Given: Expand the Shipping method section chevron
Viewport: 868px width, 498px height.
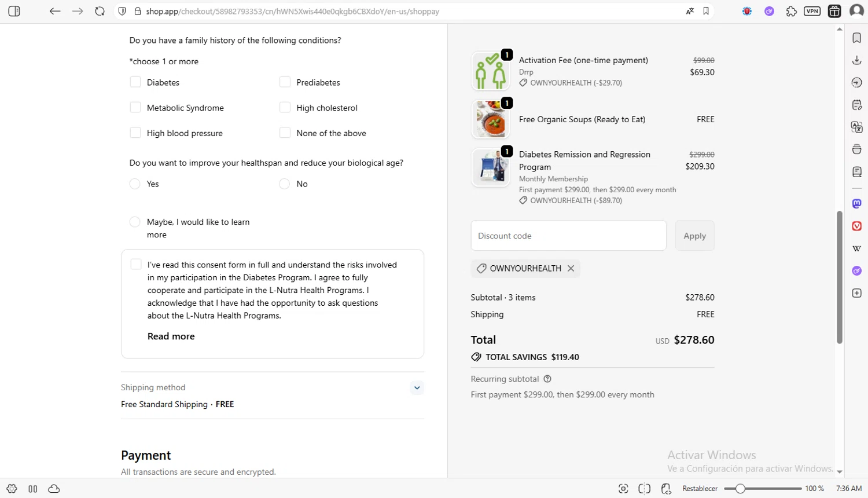Looking at the screenshot, I should [x=417, y=387].
